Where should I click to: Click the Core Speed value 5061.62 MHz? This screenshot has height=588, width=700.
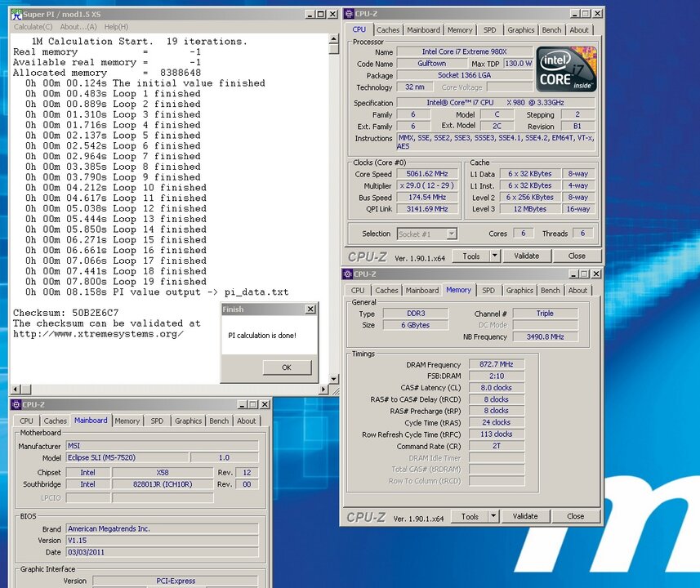[x=427, y=174]
